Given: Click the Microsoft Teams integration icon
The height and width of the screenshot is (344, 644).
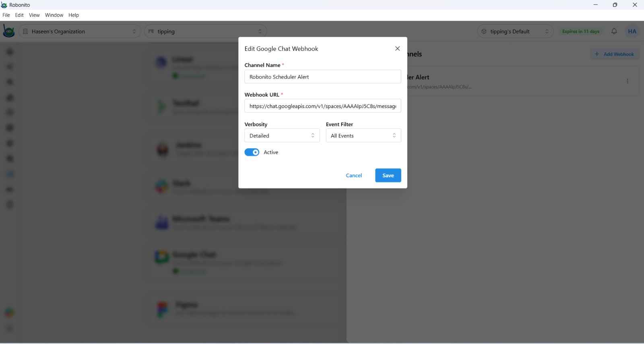Looking at the screenshot, I should pos(162,222).
